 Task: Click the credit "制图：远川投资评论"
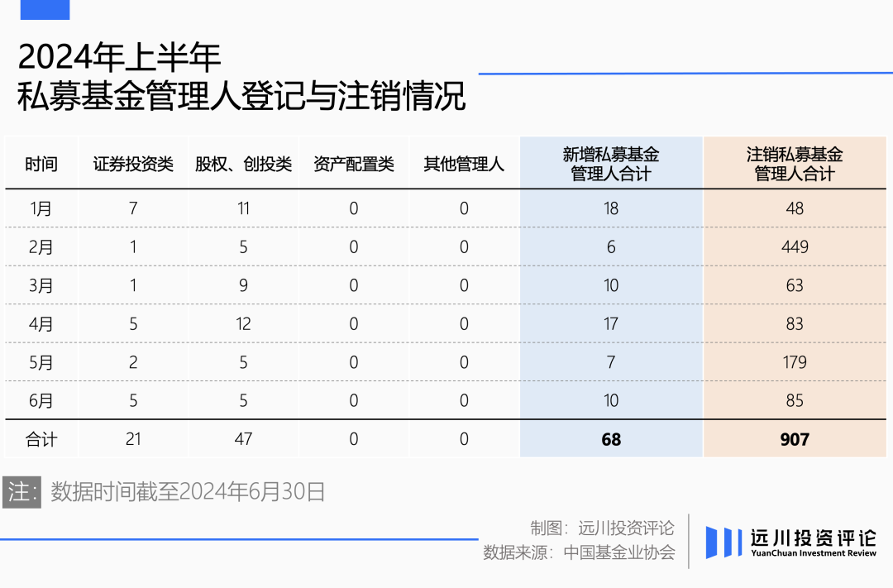[x=602, y=528]
